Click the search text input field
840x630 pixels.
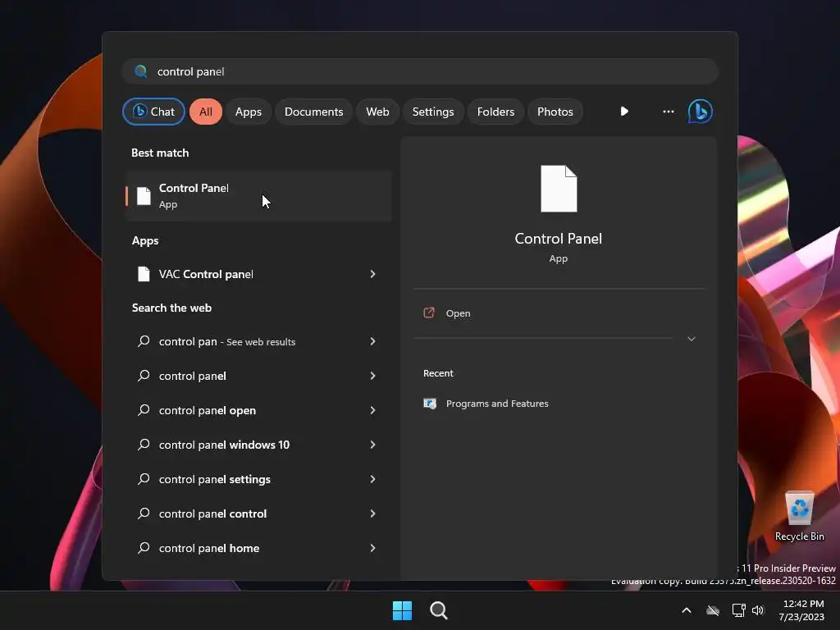tap(420, 71)
